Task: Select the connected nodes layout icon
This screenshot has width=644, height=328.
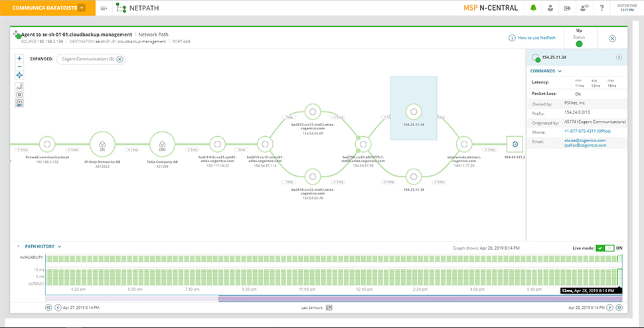Action: click(x=19, y=86)
